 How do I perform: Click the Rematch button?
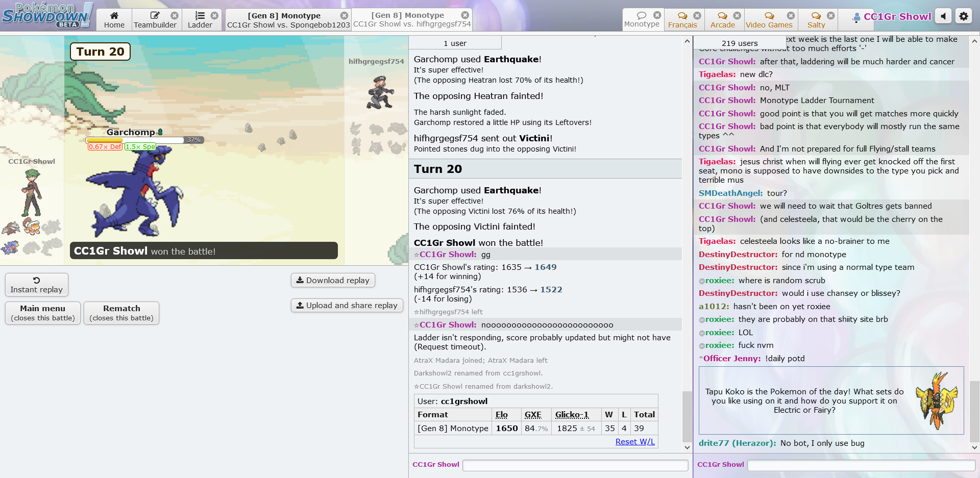click(121, 313)
